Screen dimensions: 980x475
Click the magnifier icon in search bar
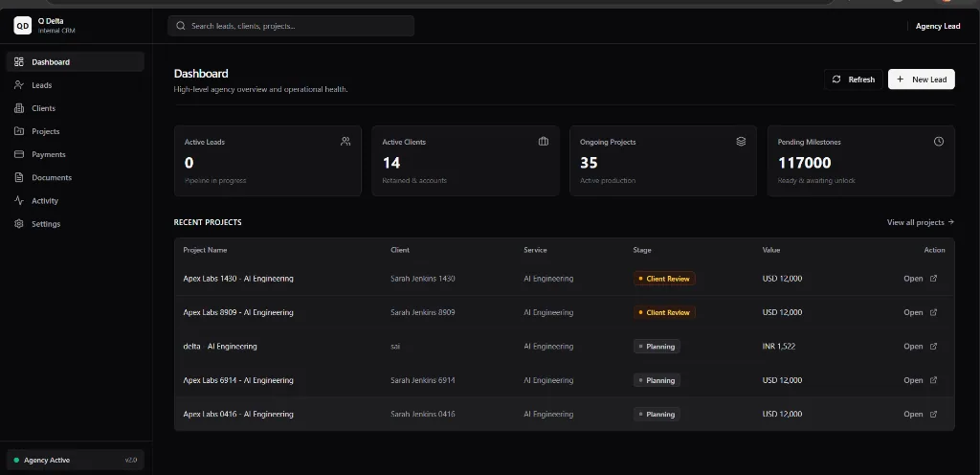coord(181,26)
